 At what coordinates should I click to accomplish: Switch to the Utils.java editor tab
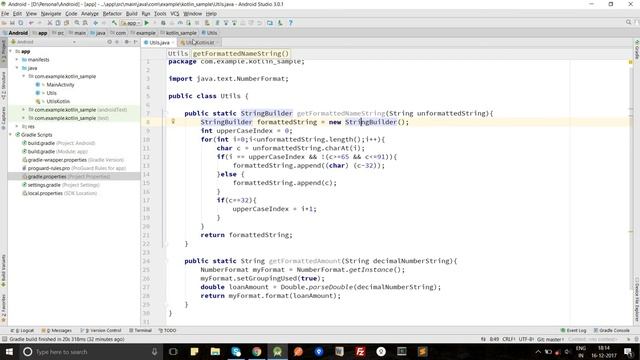[159, 42]
